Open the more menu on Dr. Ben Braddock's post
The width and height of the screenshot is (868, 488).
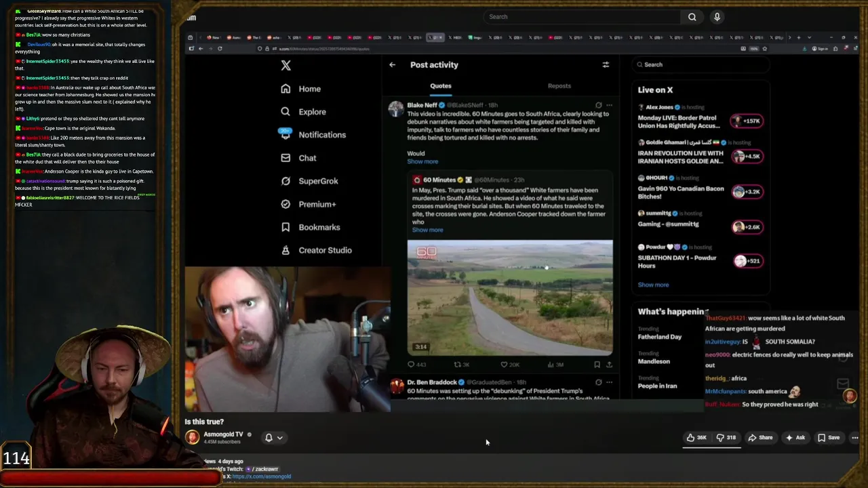[x=609, y=382]
